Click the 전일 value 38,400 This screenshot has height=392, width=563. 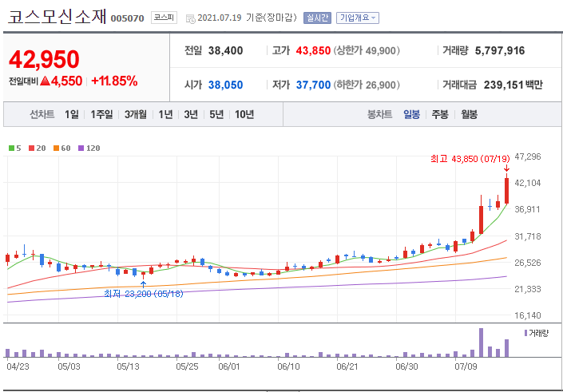(225, 50)
